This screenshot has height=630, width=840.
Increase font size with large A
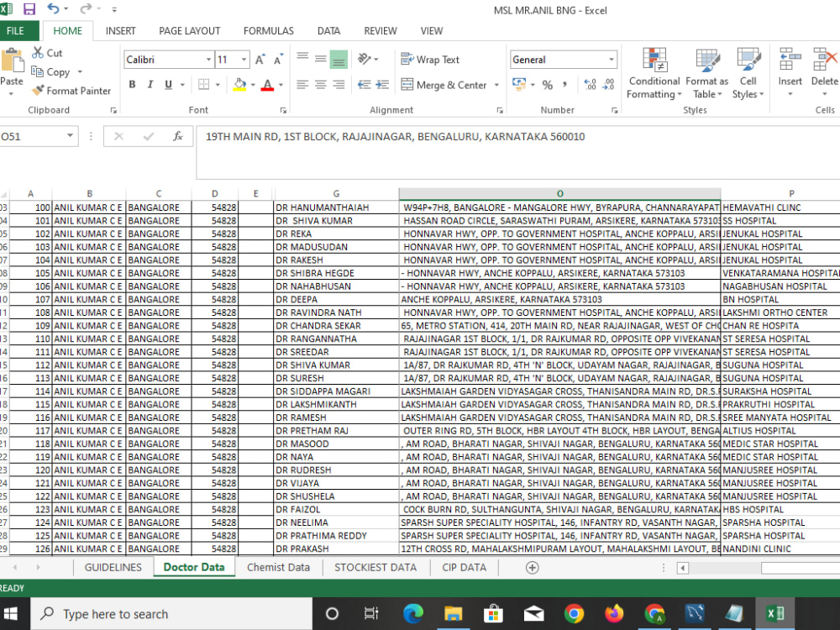point(260,60)
